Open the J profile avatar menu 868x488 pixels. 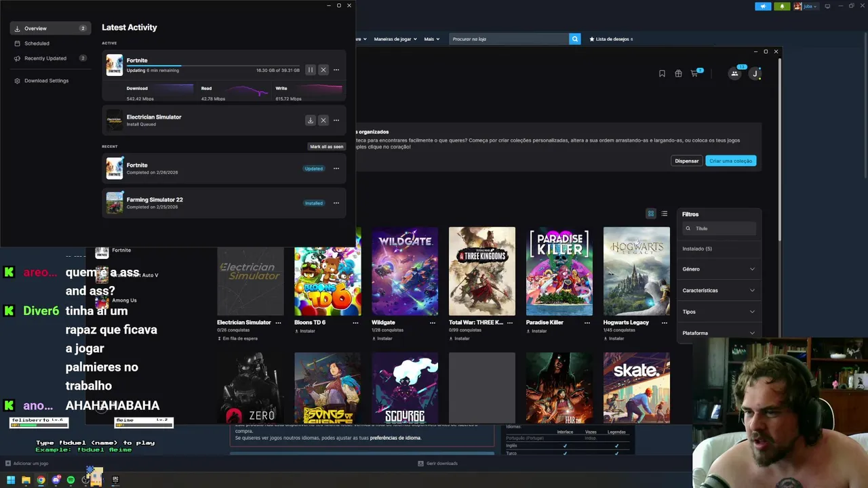point(755,73)
